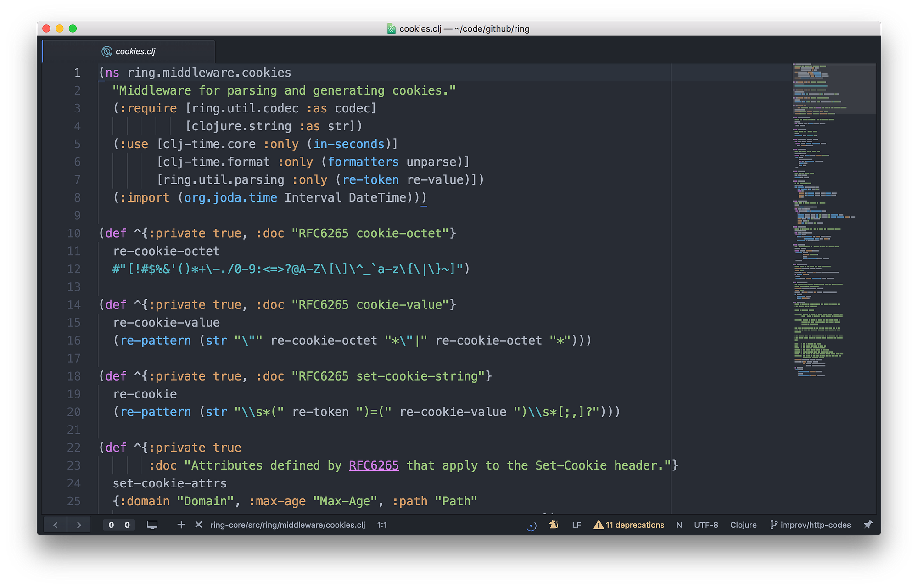Image resolution: width=918 pixels, height=588 pixels.
Task: Click the linter 0 0 error counter
Action: pos(119,525)
